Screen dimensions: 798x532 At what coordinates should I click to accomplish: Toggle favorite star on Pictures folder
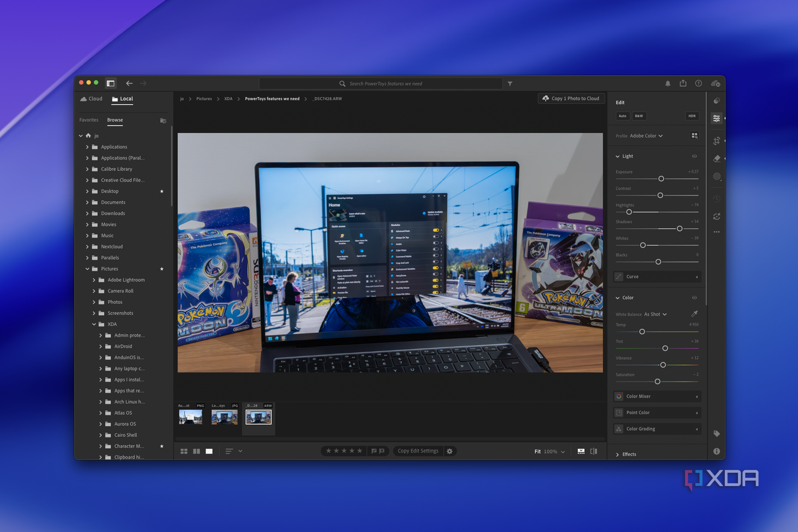(162, 269)
